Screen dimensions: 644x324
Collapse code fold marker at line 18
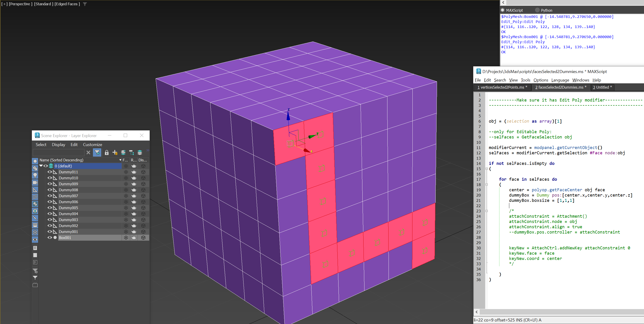pos(487,185)
